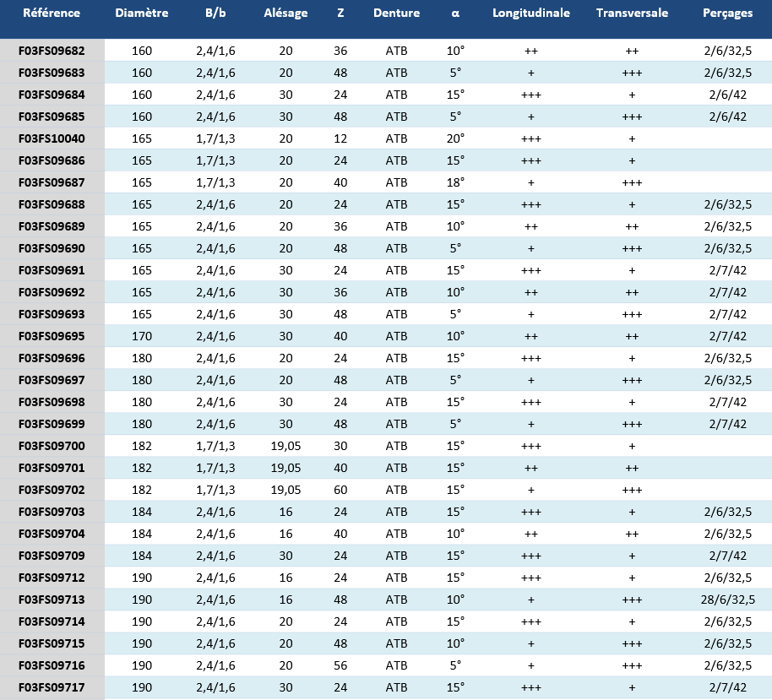Image resolution: width=772 pixels, height=700 pixels.
Task: Select reference F03FS09714
Action: [52, 621]
